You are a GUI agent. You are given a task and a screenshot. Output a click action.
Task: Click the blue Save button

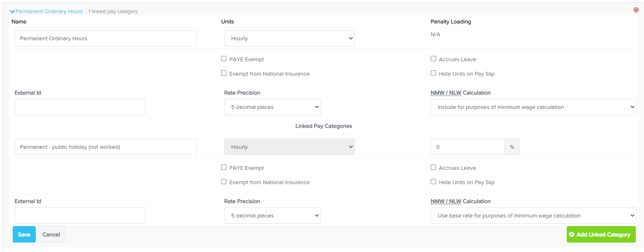point(24,234)
